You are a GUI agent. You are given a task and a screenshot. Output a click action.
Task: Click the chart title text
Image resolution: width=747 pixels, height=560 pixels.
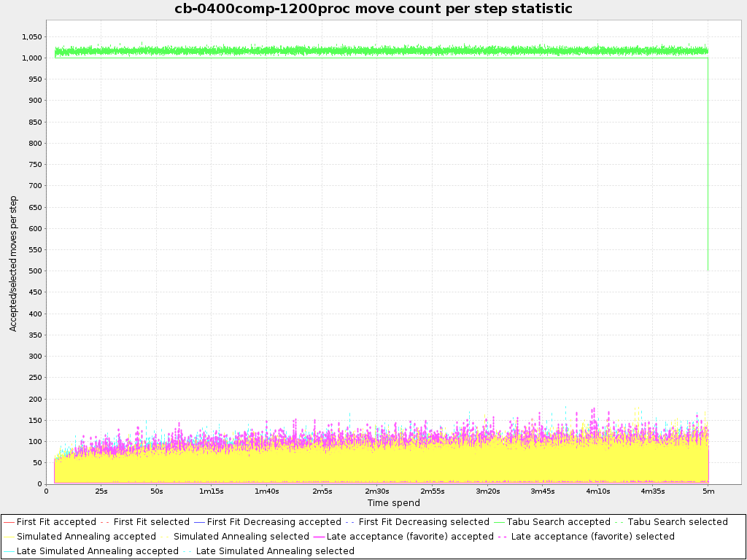(x=373, y=9)
